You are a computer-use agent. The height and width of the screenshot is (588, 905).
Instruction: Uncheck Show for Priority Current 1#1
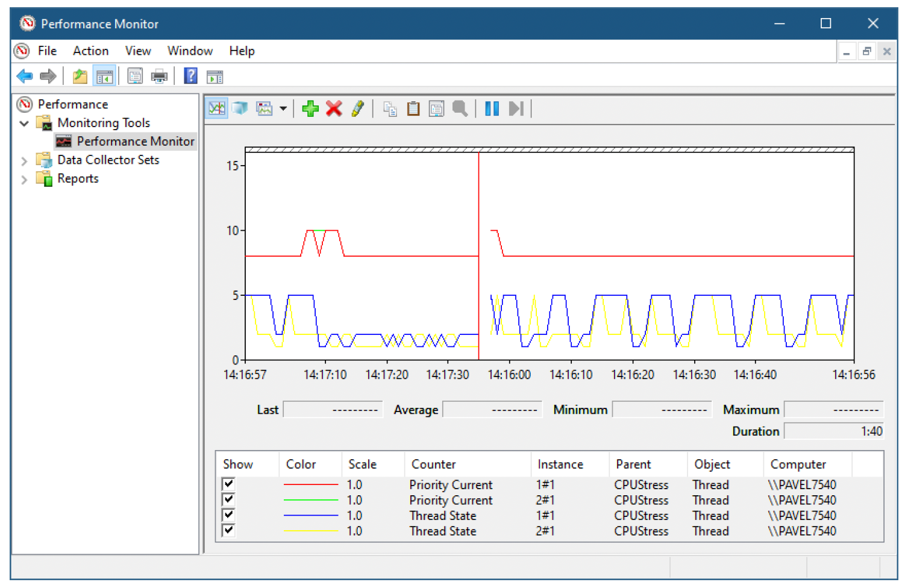click(x=228, y=484)
